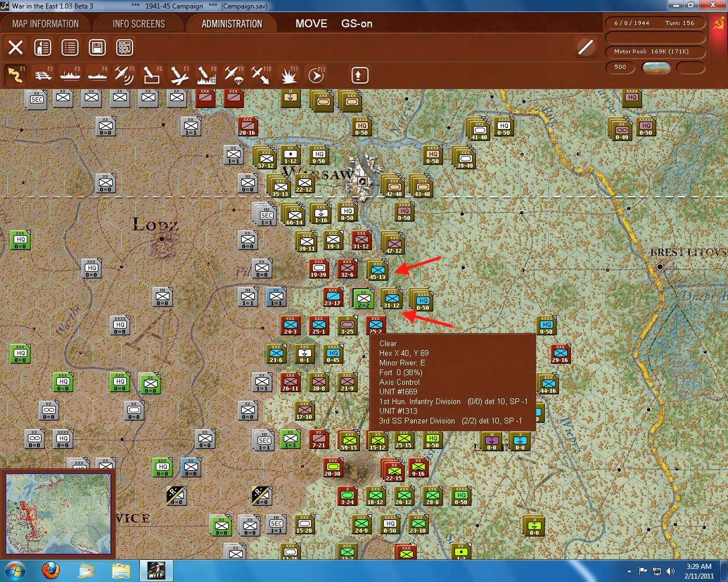Click the Lodz city hex

(162, 239)
